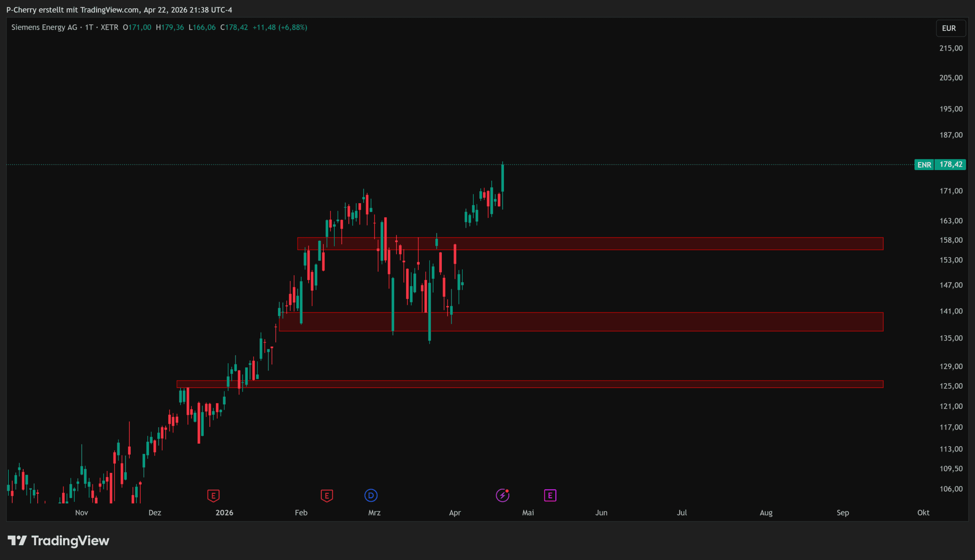This screenshot has width=975, height=560.
Task: Click the red earnings marker near 2026
Action: pyautogui.click(x=213, y=495)
